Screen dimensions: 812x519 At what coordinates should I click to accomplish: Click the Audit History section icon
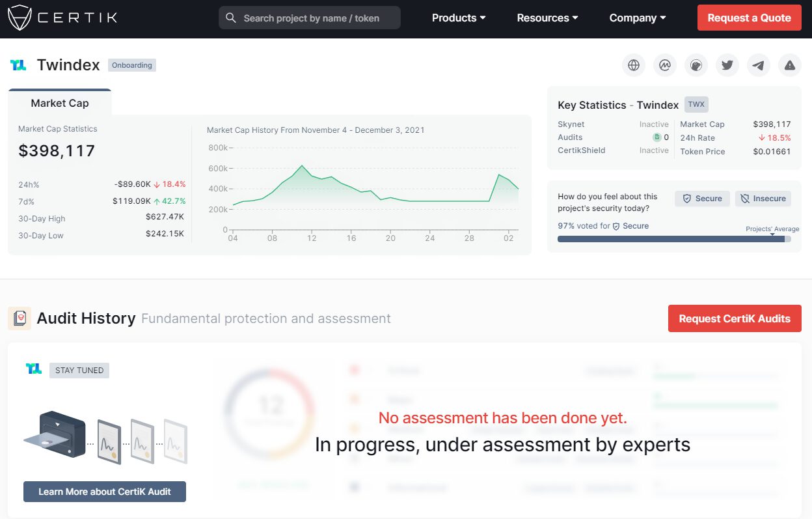pos(20,318)
